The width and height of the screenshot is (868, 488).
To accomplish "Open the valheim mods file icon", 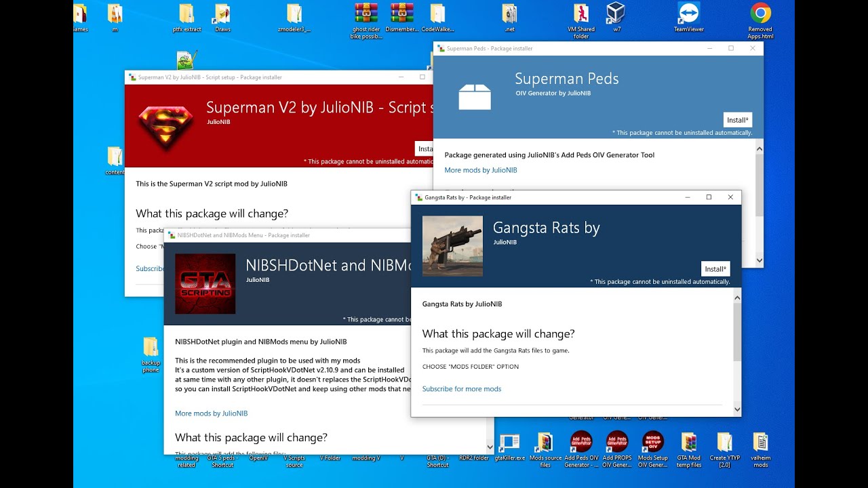I will (760, 450).
